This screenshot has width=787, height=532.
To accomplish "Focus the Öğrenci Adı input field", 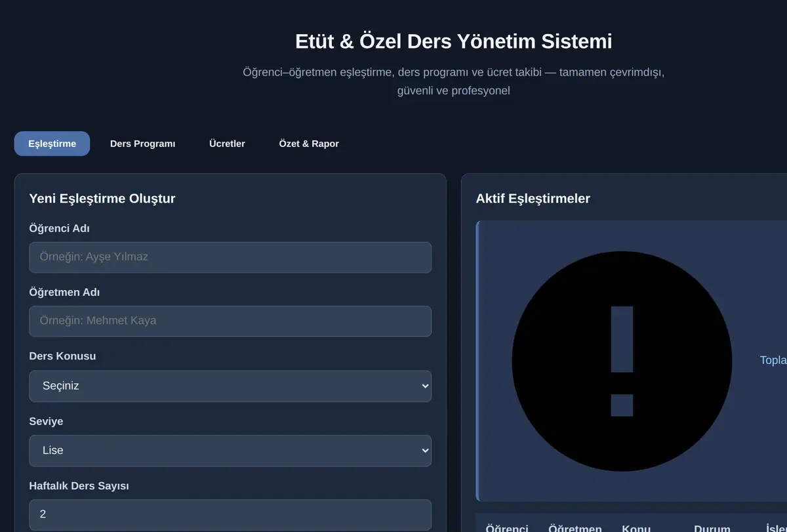I will (x=230, y=257).
